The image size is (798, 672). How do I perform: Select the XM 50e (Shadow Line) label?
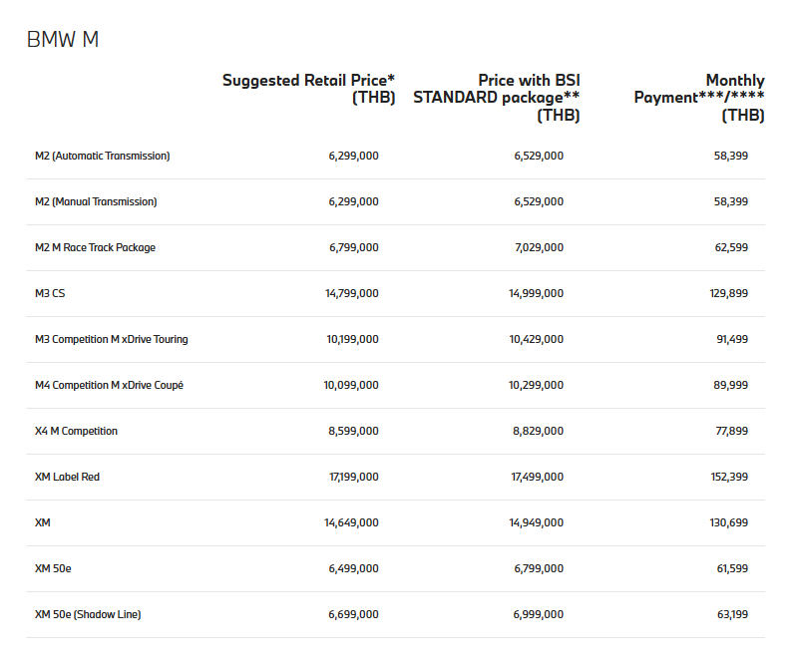[x=88, y=614]
